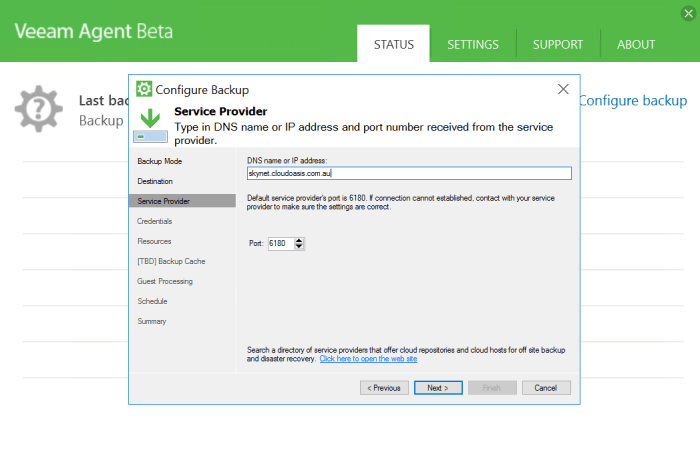Select the Service Provider wizard step

coord(182,201)
